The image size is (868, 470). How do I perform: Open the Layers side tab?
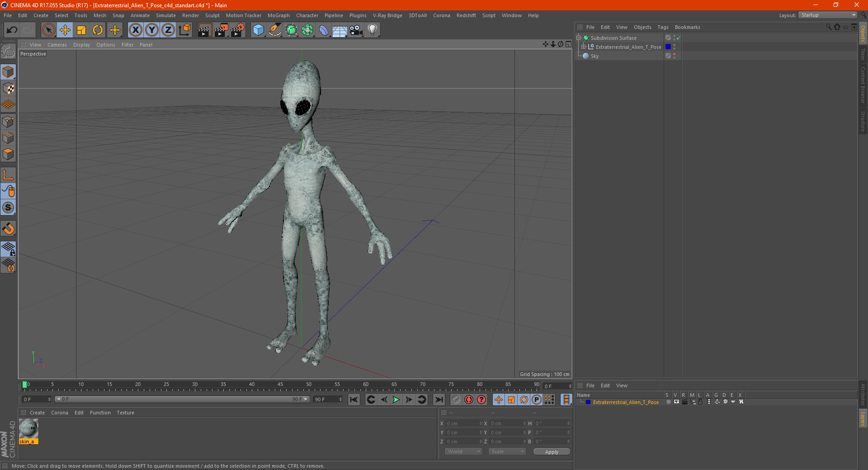pos(863,418)
